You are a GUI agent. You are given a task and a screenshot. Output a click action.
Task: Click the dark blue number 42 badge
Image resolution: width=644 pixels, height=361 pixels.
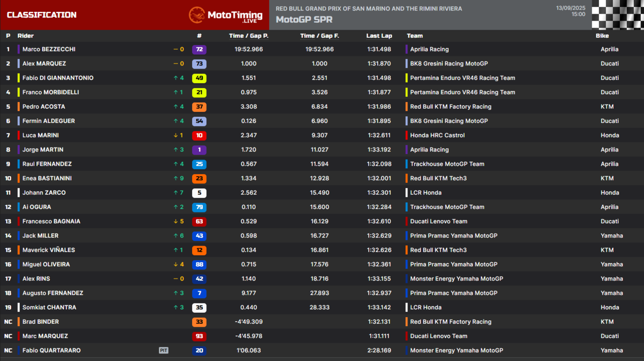(x=199, y=279)
